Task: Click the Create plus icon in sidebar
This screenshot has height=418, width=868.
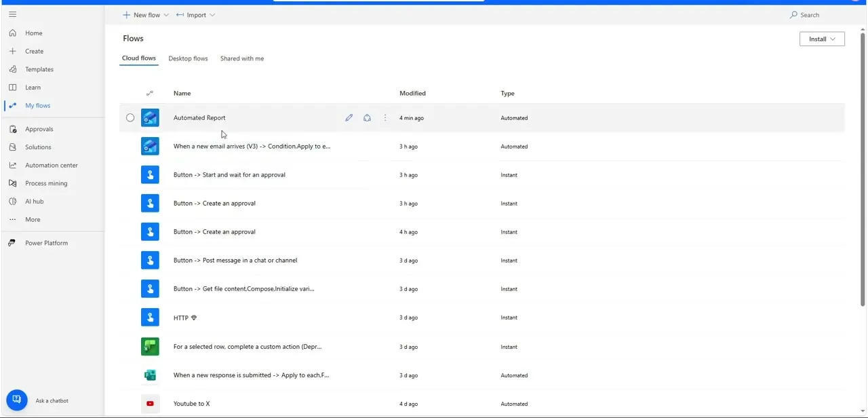Action: coord(12,51)
